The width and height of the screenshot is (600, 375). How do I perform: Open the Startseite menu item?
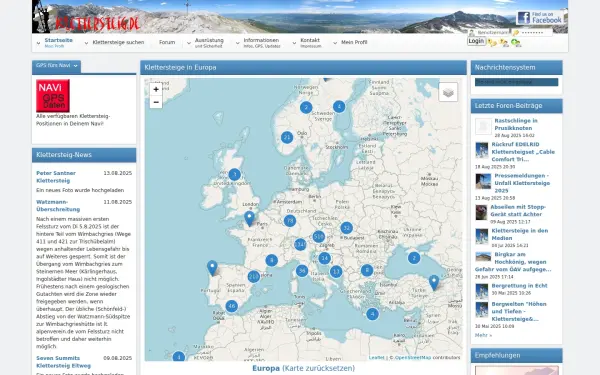[59, 42]
